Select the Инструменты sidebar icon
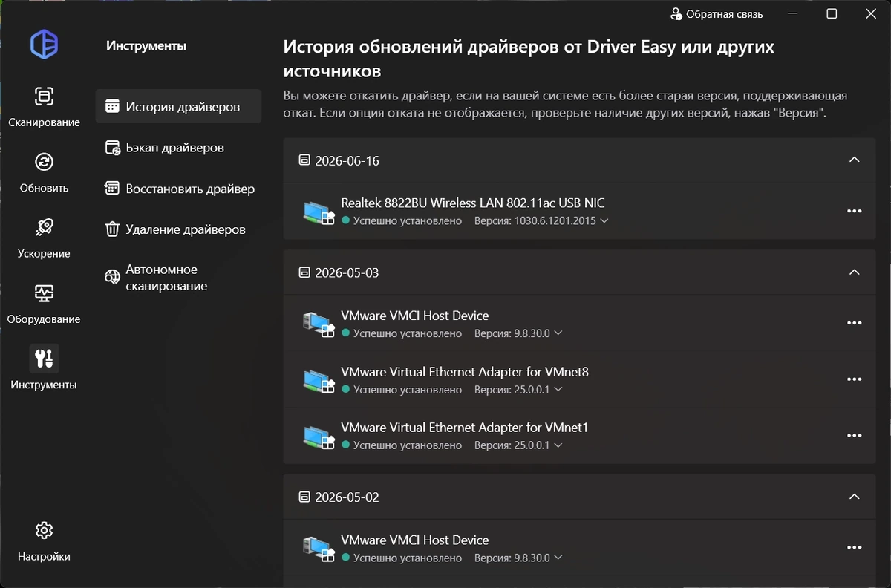This screenshot has width=891, height=588. click(x=44, y=359)
